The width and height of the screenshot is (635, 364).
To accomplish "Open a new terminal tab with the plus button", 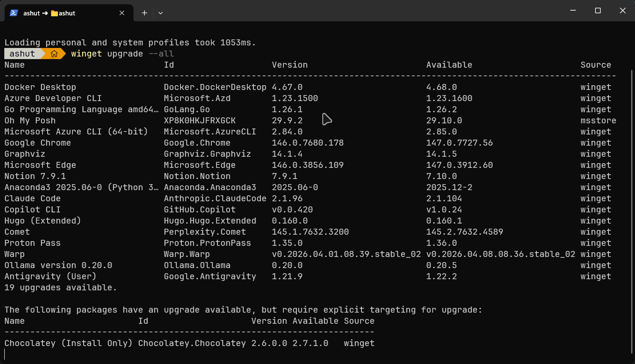I will pos(144,13).
